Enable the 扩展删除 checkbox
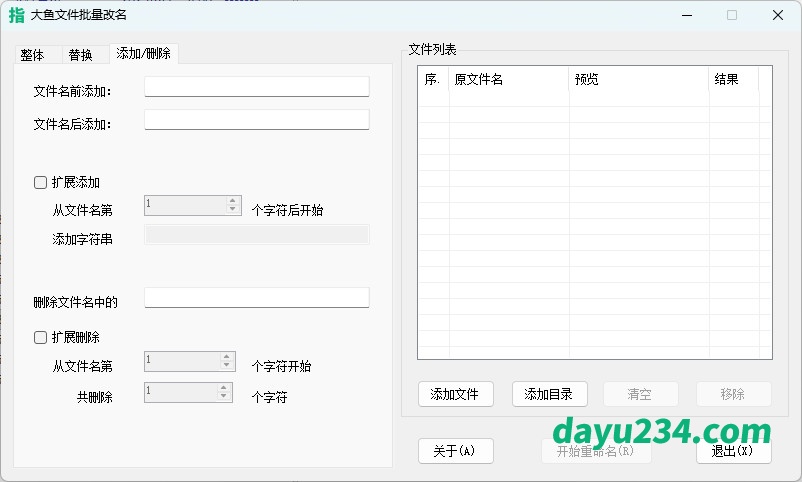The width and height of the screenshot is (802, 482). 41,338
